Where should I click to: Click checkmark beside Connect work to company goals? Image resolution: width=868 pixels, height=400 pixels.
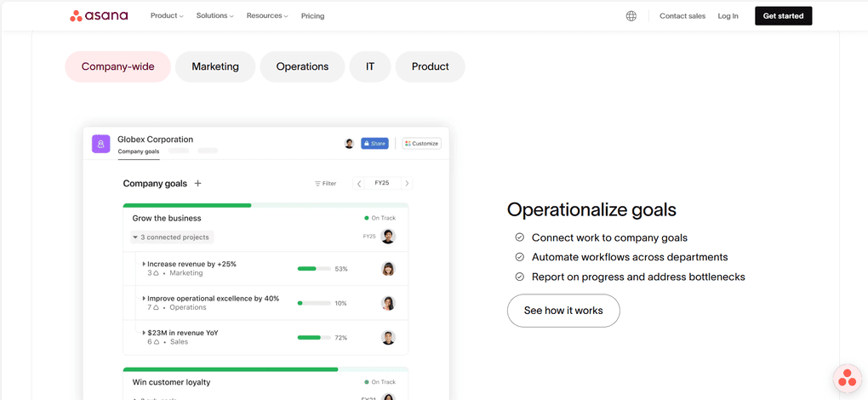click(x=519, y=237)
